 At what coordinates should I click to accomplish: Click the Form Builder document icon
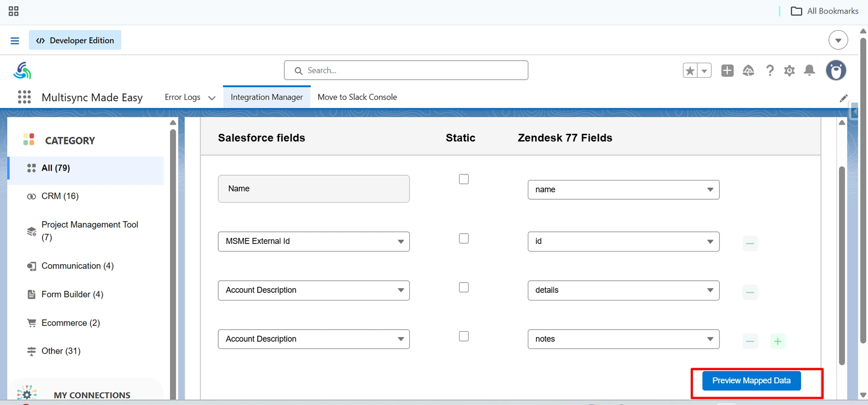pyautogui.click(x=31, y=294)
